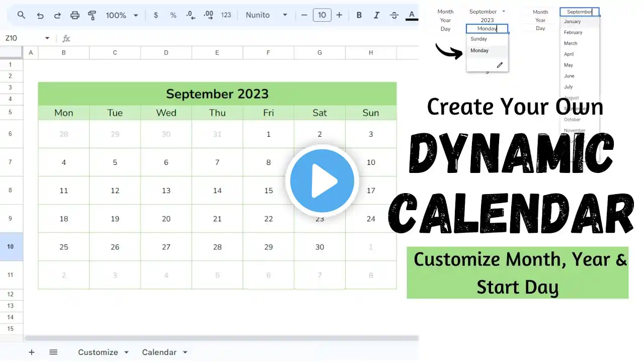644x362 pixels.
Task: Open the Customize tab dropdown arrow
Action: 126,352
